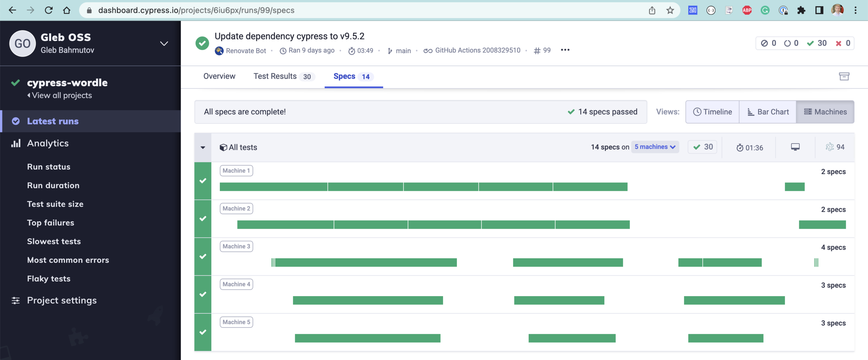Open Top failures analytics
This screenshot has width=868, height=360.
pyautogui.click(x=51, y=223)
